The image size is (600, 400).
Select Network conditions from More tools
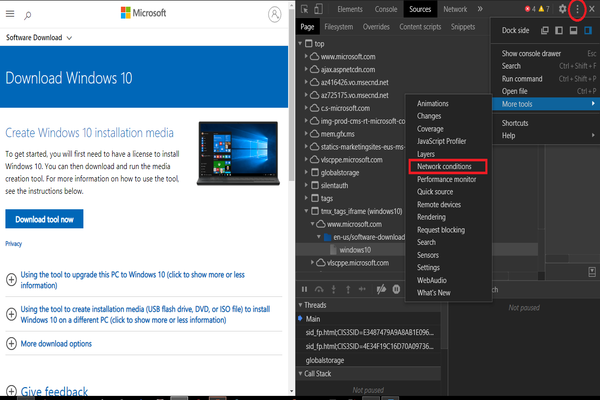[448, 167]
